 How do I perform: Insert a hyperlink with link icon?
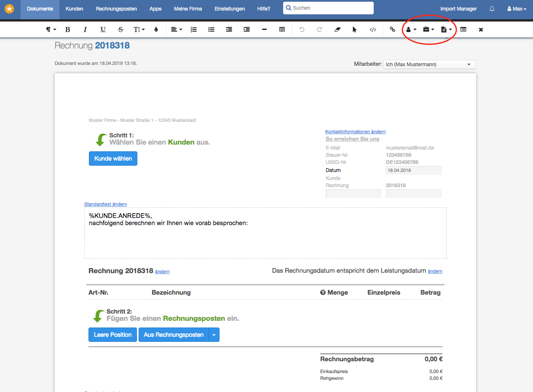tap(392, 30)
